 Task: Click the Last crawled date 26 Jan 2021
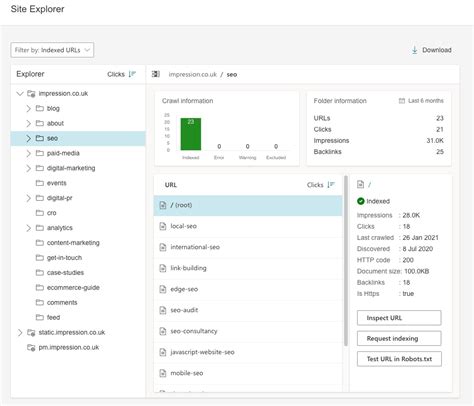(420, 238)
